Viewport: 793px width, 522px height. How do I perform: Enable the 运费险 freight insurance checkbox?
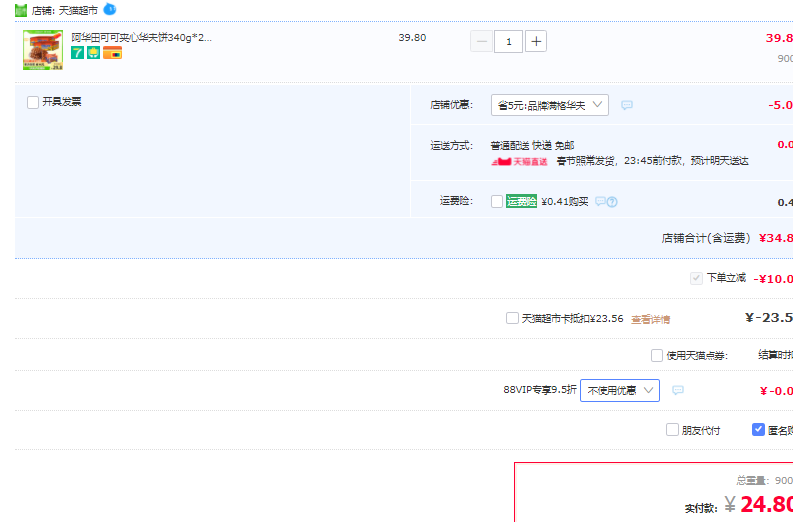tap(497, 201)
